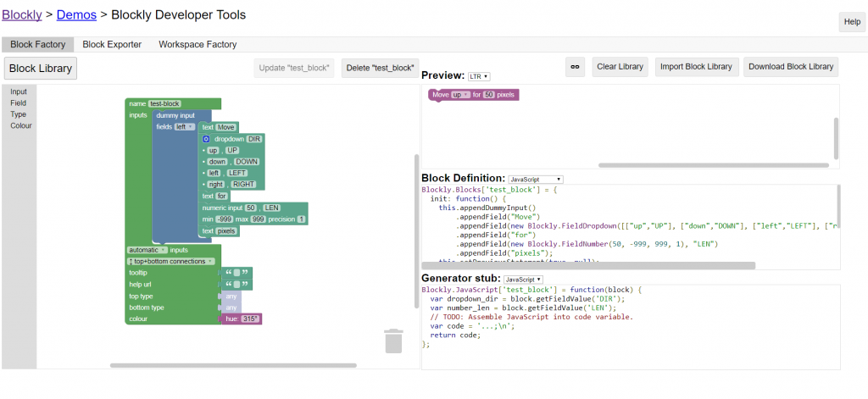Edit the min value -999 field

[225, 219]
